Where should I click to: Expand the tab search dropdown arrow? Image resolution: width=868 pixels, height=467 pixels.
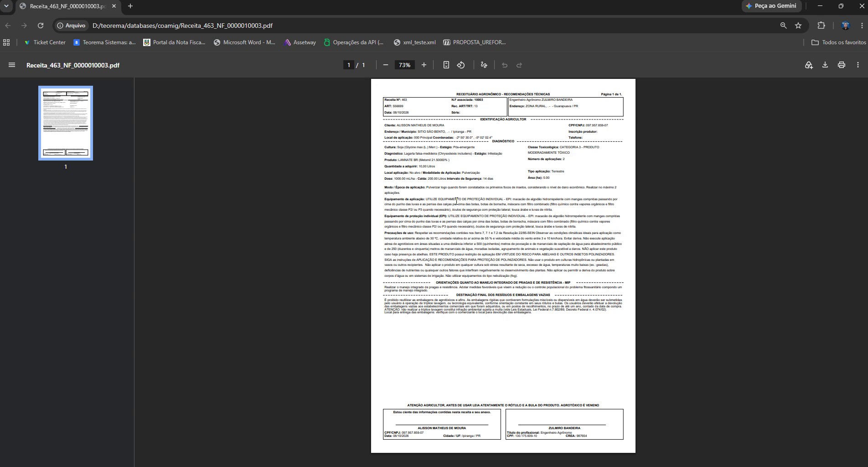[6, 6]
